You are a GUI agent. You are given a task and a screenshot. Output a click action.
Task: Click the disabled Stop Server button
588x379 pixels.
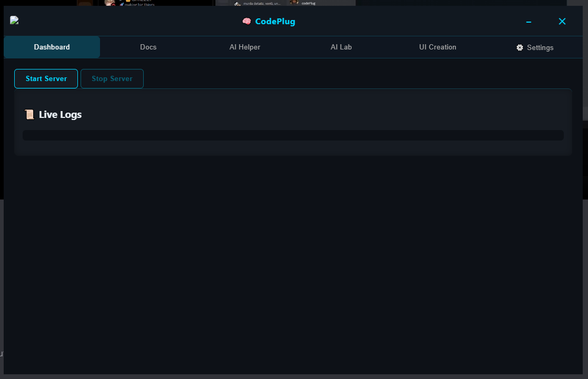[x=112, y=78]
